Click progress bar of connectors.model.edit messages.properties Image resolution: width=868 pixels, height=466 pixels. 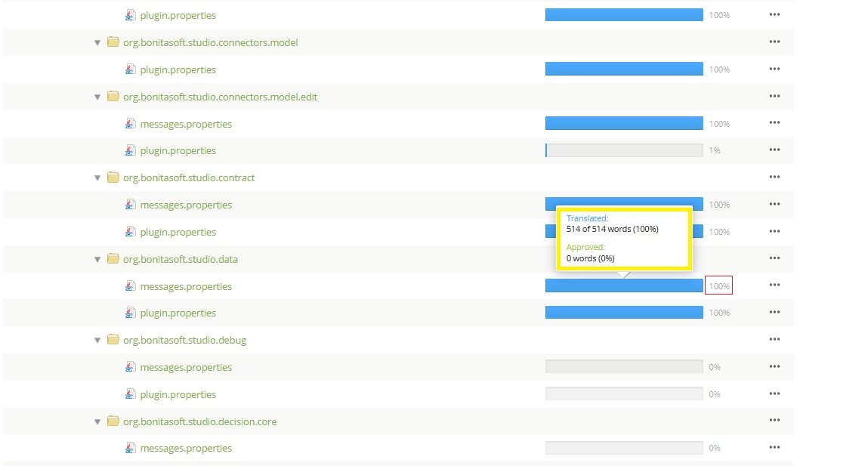coord(624,123)
